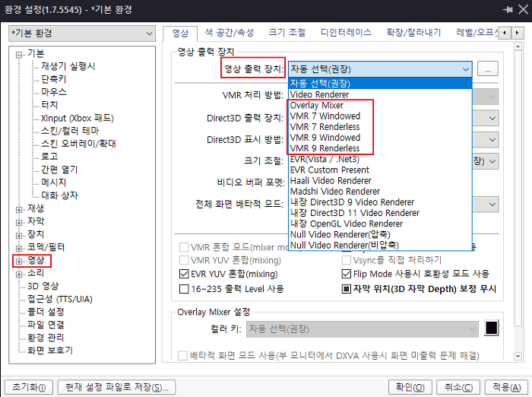Select 내장 OpenGL Video Renderer
Screen dimensions: 532x397
pyautogui.click(x=380, y=224)
